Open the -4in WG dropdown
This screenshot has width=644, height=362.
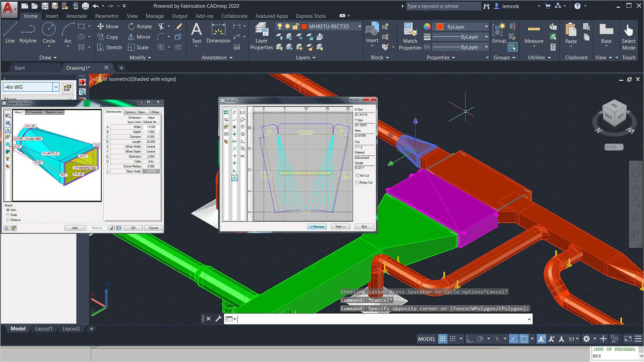[56, 87]
